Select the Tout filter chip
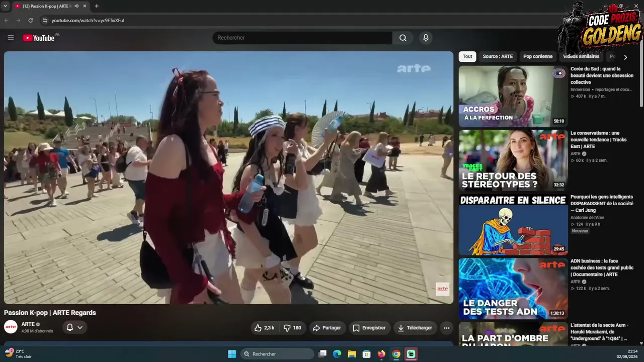The height and width of the screenshot is (362, 644). coord(467,57)
